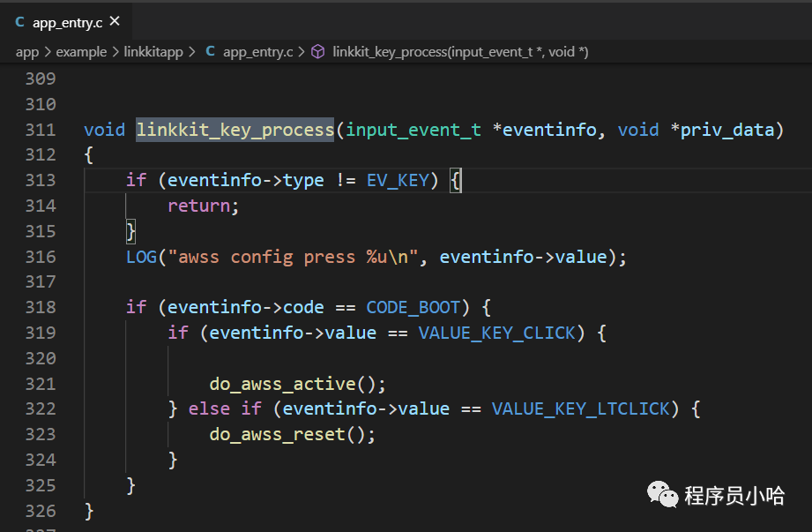This screenshot has width=812, height=532.
Task: Click the do_awss_active() function call
Action: click(x=298, y=384)
